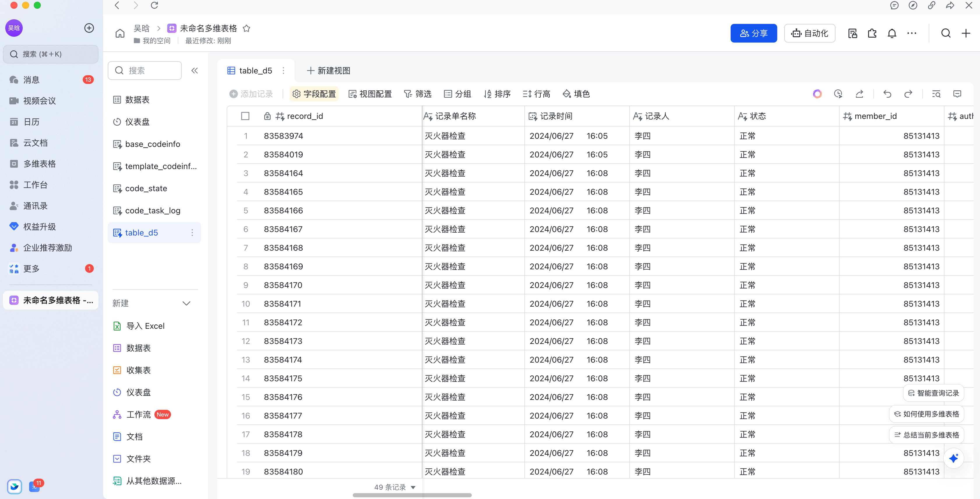
Task: Open the 分组 grouping tool
Action: click(x=458, y=94)
